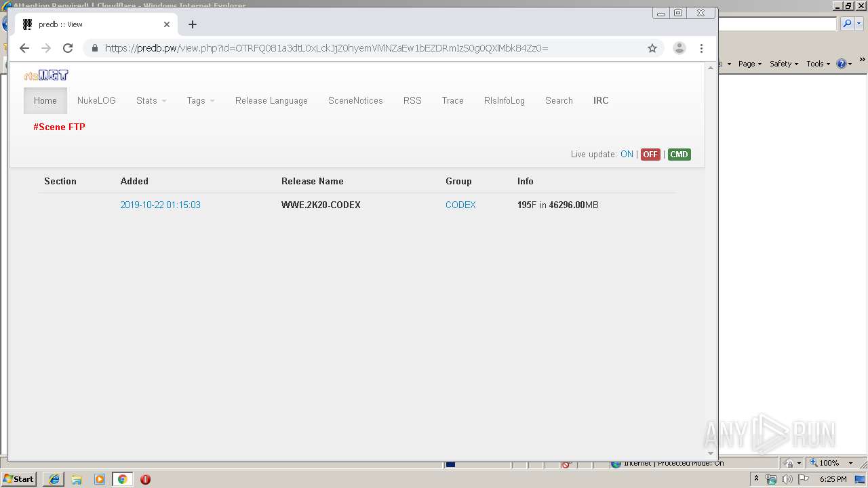Reload the predb page

[68, 48]
